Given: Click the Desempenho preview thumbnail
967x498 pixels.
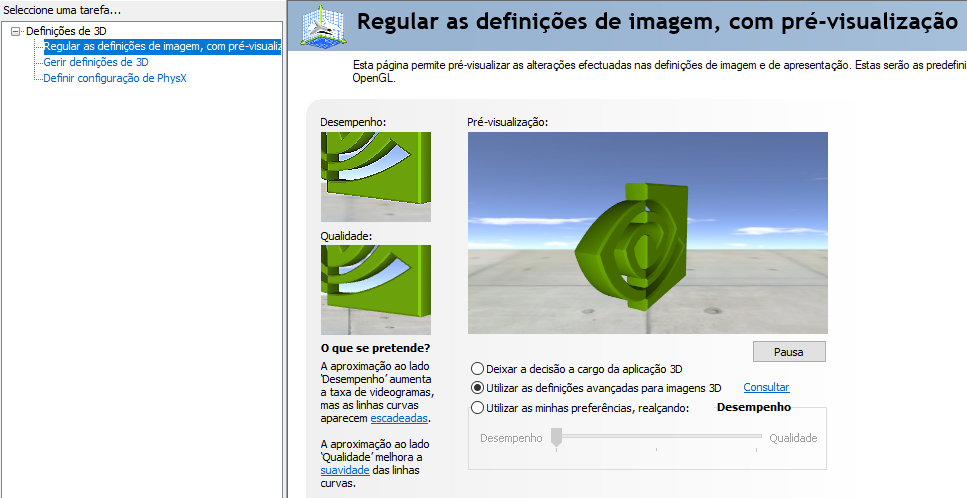Looking at the screenshot, I should click(376, 177).
